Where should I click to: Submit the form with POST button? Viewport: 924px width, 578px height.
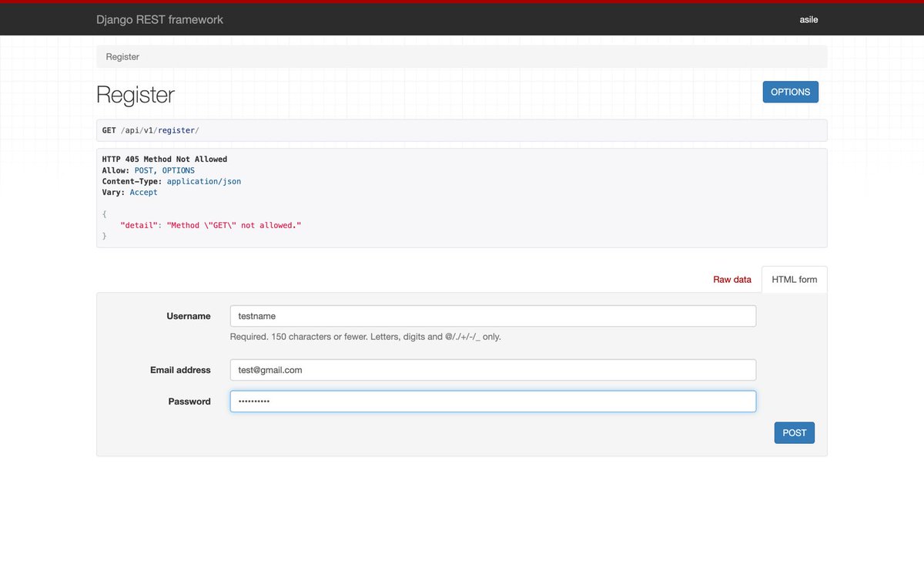tap(794, 433)
